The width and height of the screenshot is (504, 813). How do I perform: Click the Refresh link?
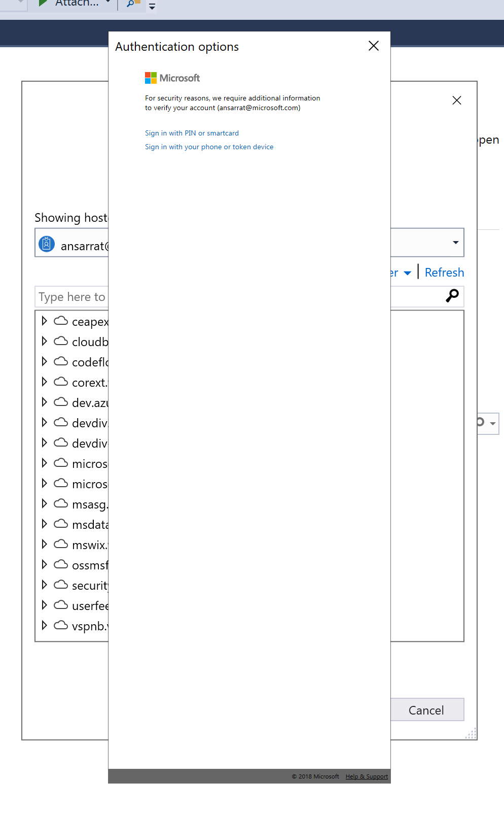(444, 273)
